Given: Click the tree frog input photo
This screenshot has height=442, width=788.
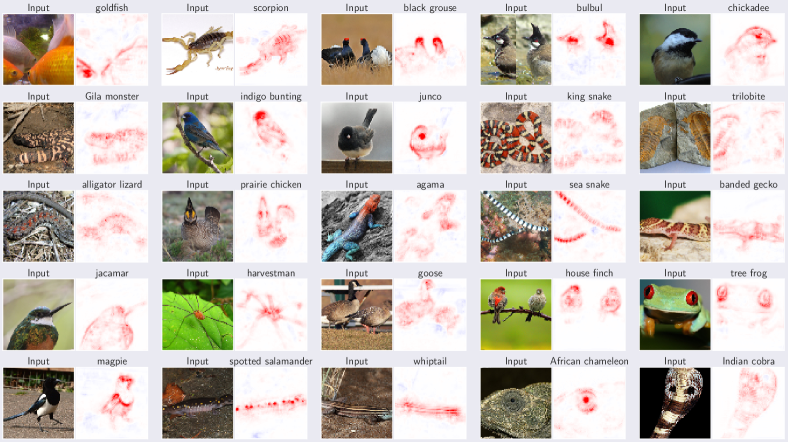Looking at the screenshot, I should (x=675, y=314).
